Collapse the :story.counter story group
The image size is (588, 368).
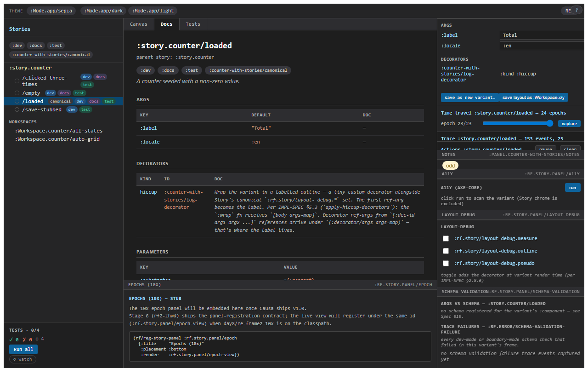coord(30,68)
